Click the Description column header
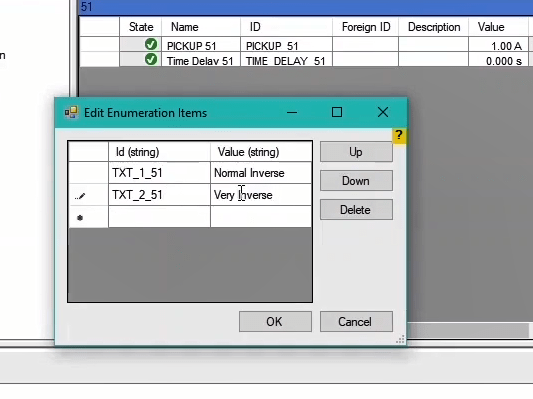This screenshot has width=533, height=399. point(433,27)
